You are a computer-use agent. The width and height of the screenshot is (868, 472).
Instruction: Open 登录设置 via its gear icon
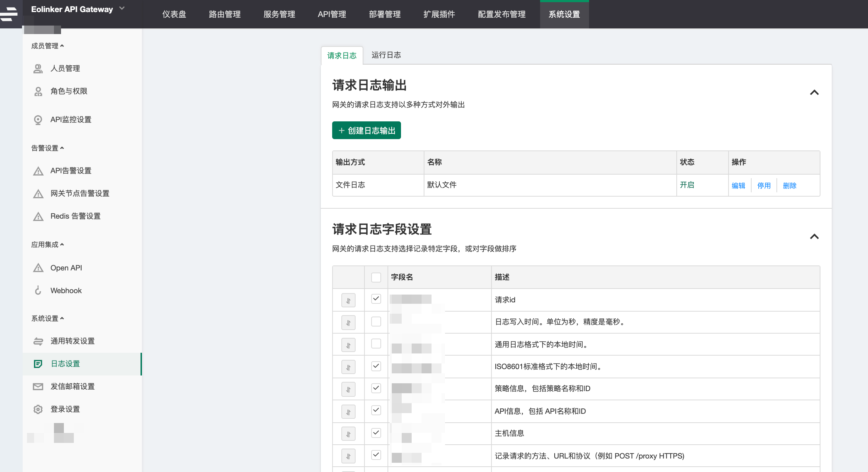(x=38, y=409)
